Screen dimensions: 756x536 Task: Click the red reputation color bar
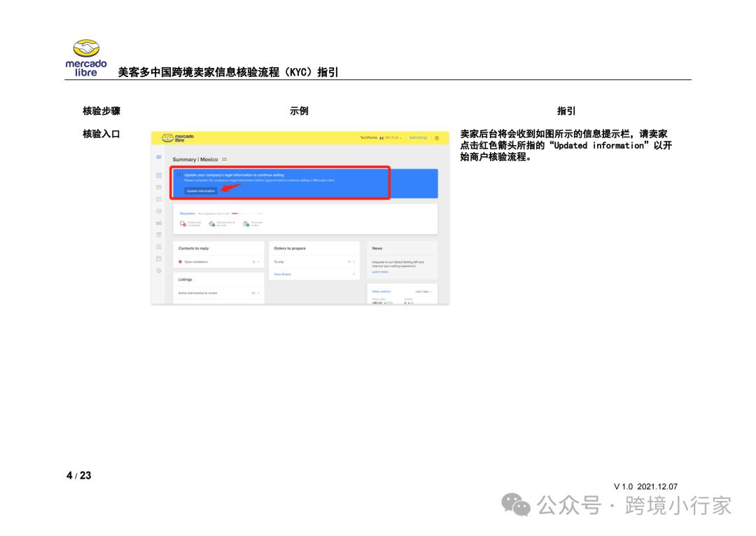[234, 214]
